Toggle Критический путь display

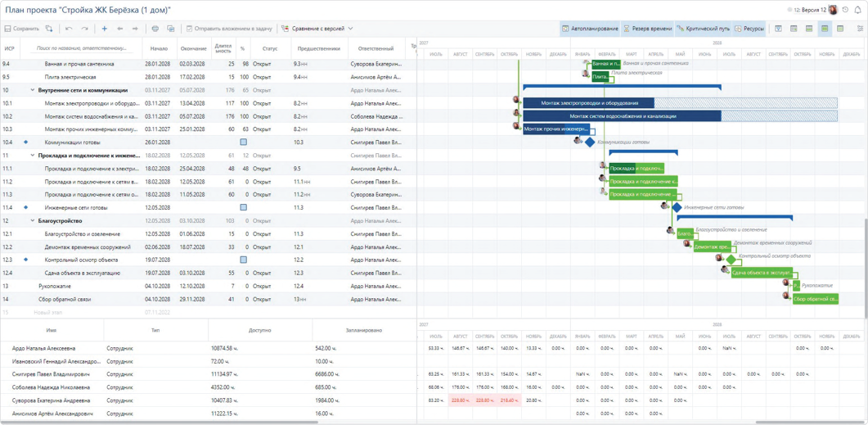coord(704,29)
